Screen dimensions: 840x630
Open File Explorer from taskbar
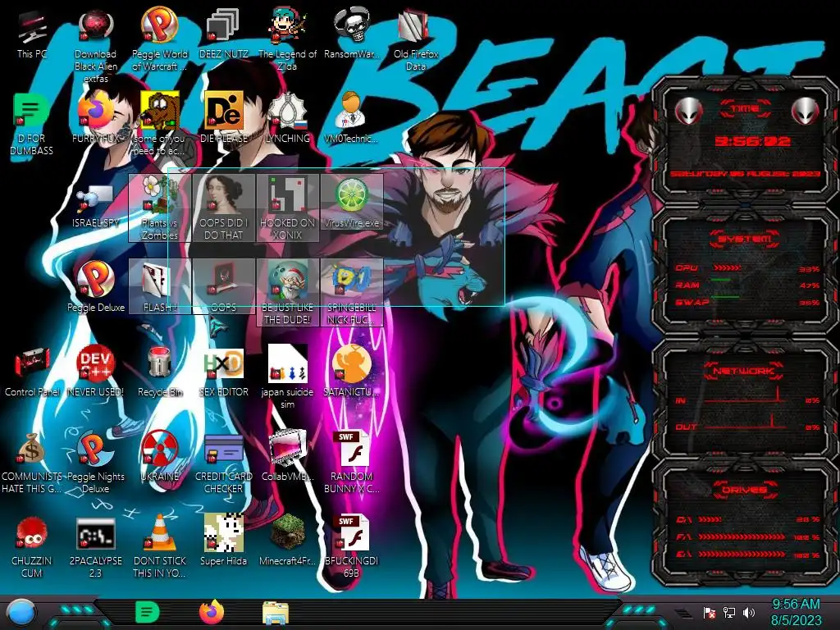click(x=276, y=613)
